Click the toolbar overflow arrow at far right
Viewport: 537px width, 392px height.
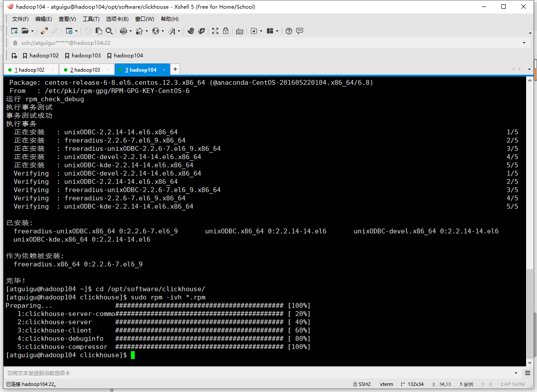(x=530, y=33)
